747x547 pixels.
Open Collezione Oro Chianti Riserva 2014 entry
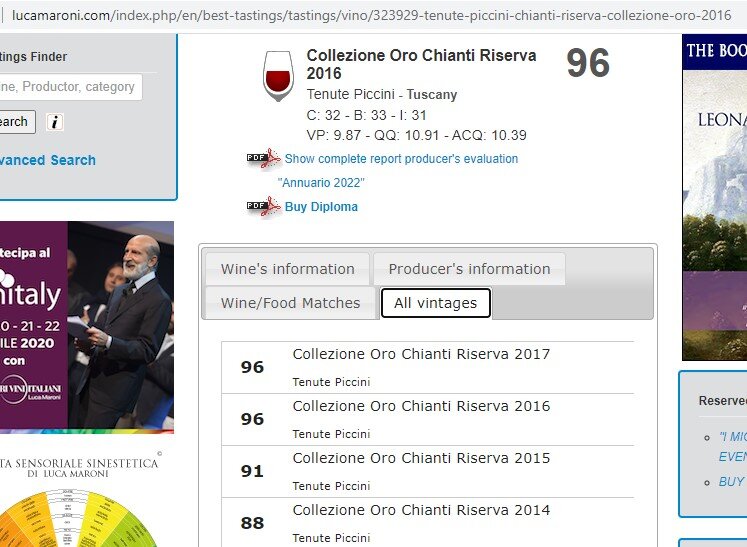point(421,510)
